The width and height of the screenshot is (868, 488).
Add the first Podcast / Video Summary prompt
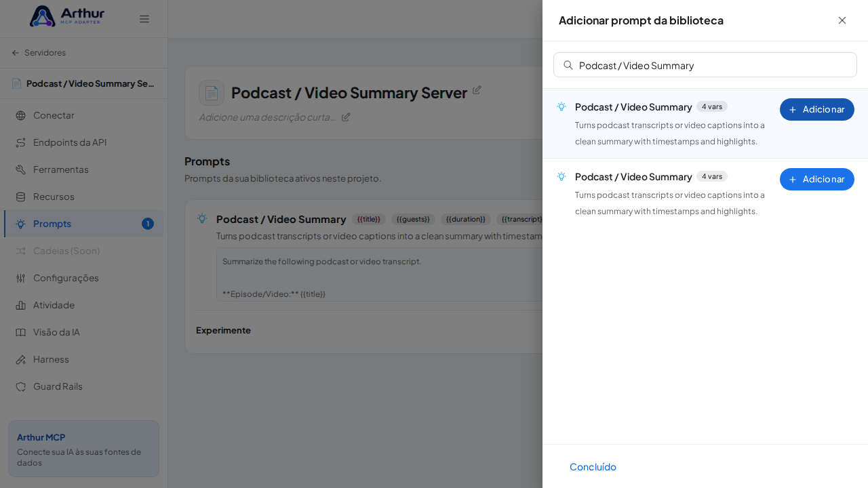[x=817, y=109]
